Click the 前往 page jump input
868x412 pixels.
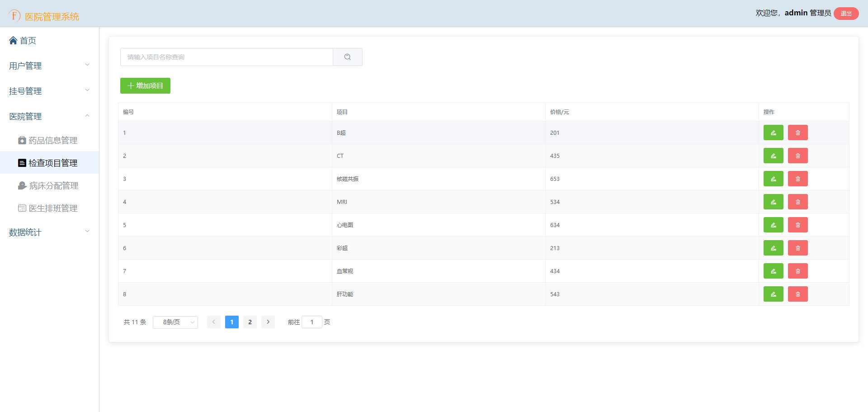[312, 322]
